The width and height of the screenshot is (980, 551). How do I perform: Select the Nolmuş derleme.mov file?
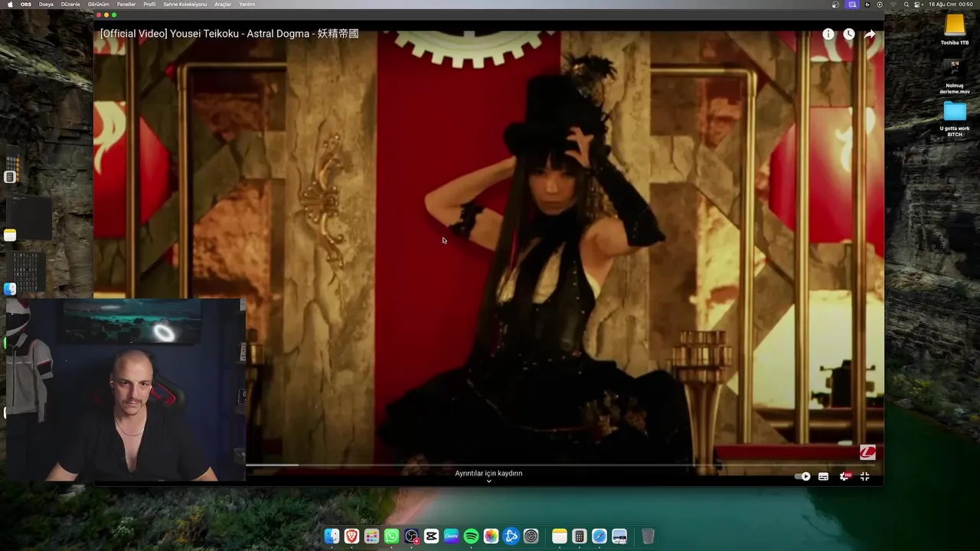955,77
